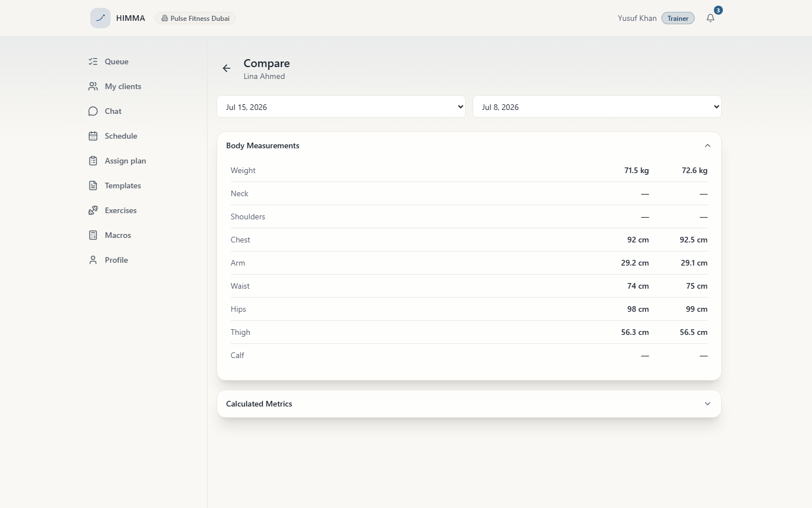Click the Profile person icon
This screenshot has height=508, width=812.
point(93,260)
